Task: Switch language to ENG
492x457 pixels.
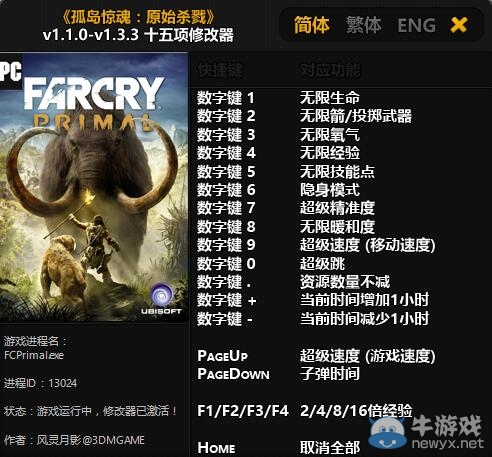Action: coord(417,26)
